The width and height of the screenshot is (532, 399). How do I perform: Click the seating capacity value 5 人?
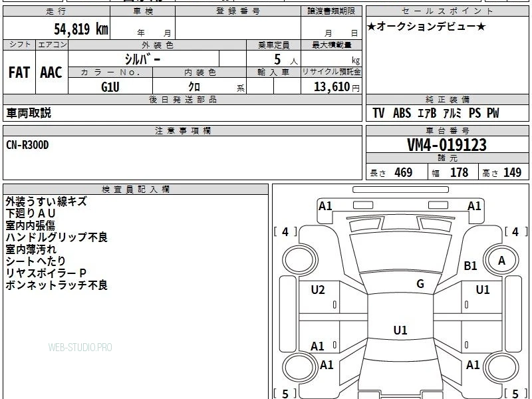pyautogui.click(x=286, y=60)
